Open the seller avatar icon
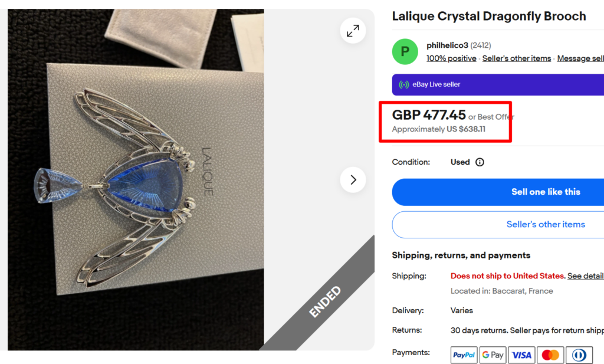 point(405,51)
